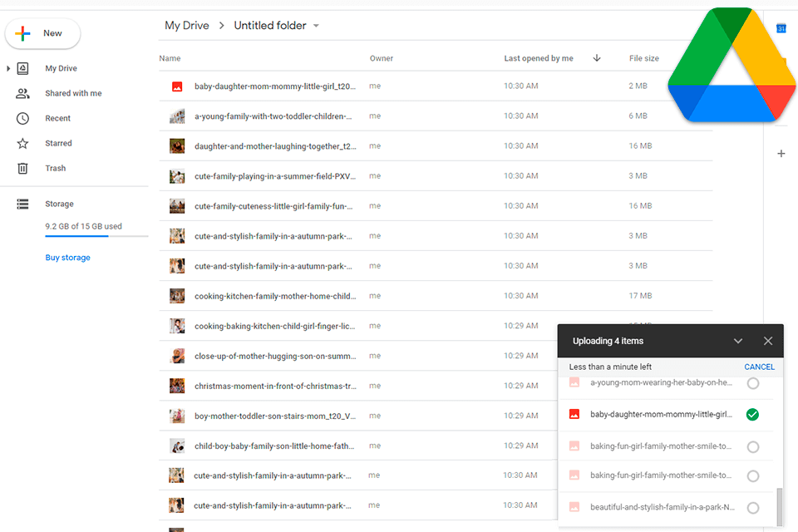Open My Drive in the sidebar

(x=61, y=68)
